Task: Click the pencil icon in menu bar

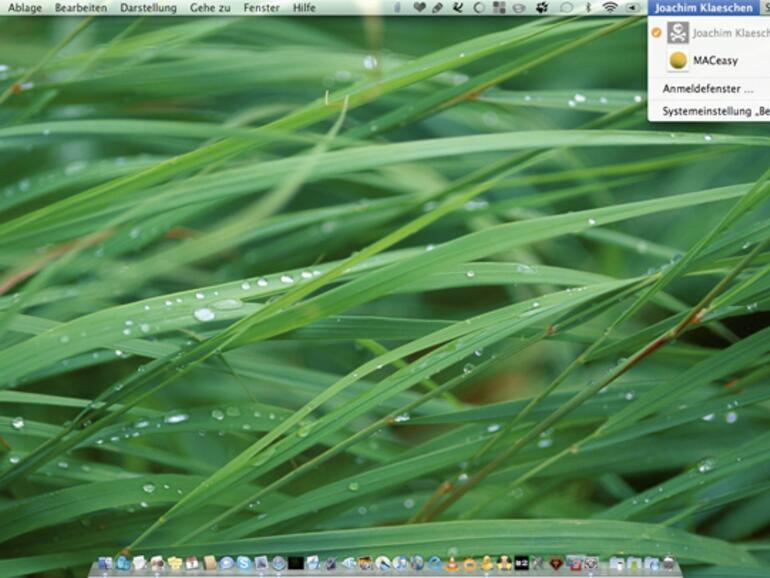Action: coord(437,7)
